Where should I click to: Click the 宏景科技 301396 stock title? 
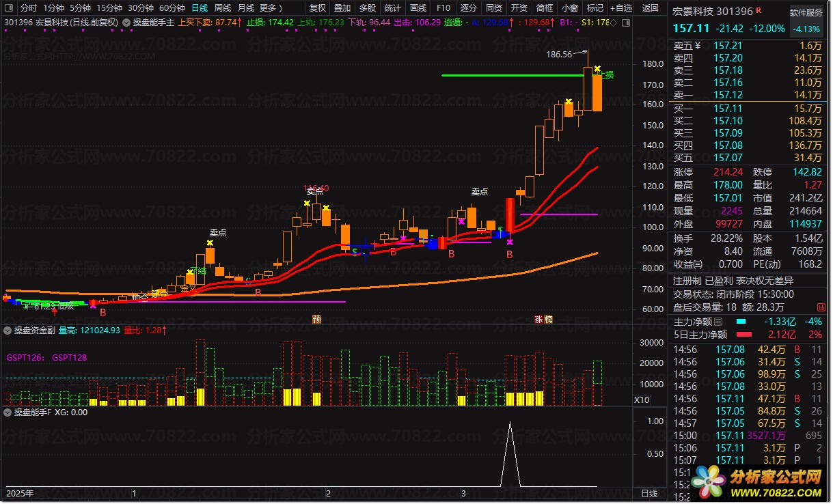coord(713,12)
